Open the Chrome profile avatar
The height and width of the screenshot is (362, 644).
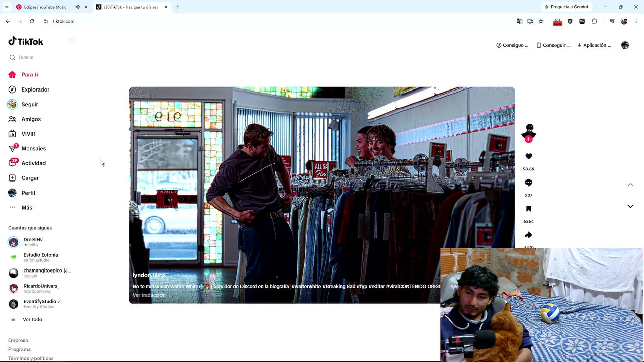[x=624, y=21]
